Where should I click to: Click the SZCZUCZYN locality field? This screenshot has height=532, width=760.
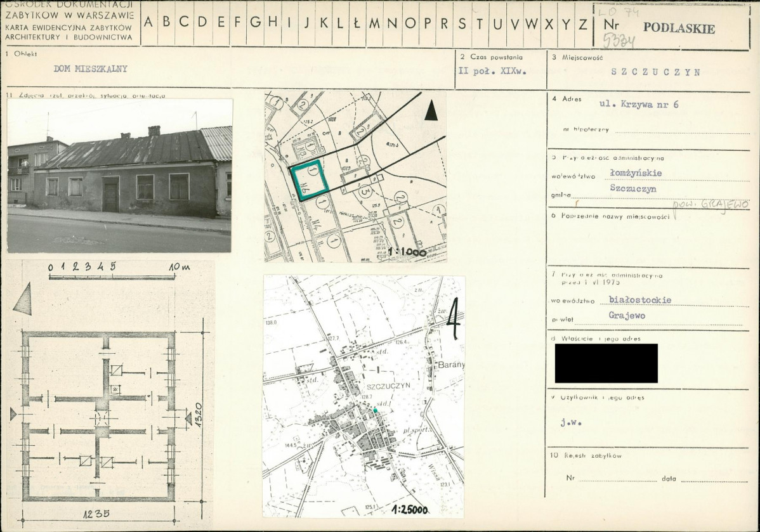pyautogui.click(x=656, y=72)
